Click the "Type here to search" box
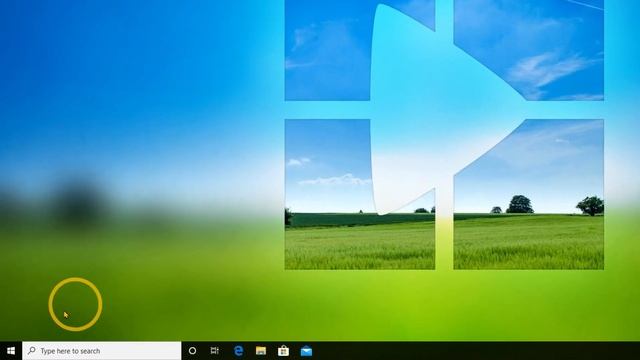This screenshot has width=640, height=360. click(x=102, y=351)
